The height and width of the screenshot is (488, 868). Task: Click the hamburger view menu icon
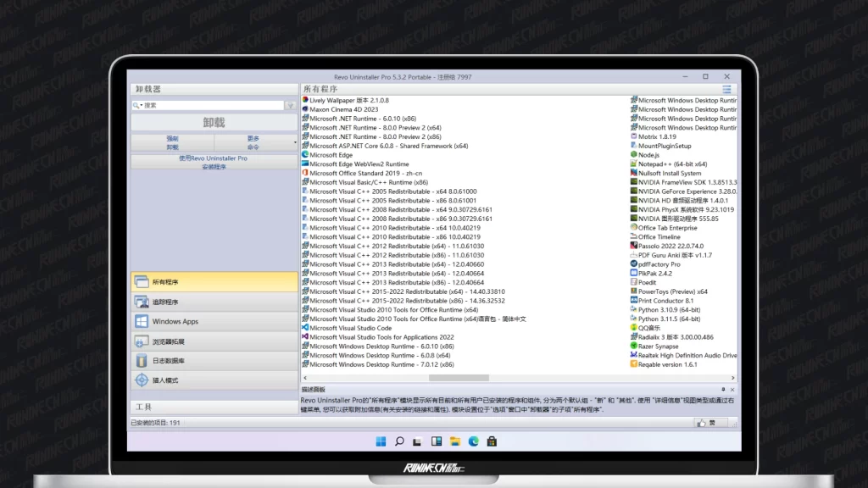(726, 89)
